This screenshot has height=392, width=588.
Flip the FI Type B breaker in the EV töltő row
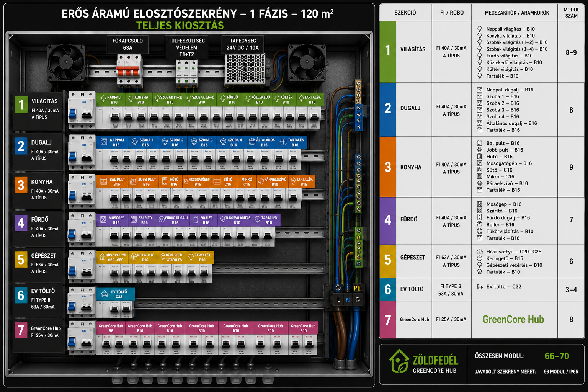tap(82, 302)
